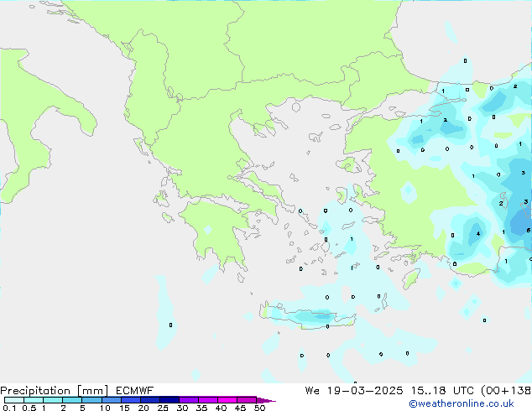Viewport: 532px width, 411px height.
Task: Select the legend swatch for 25–30 mm
Action: pos(170,400)
